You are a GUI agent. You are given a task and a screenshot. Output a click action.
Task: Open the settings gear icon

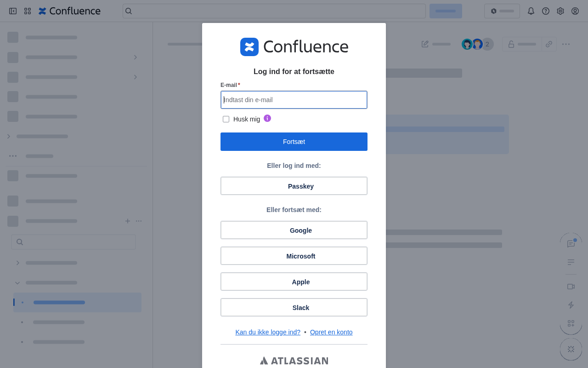[560, 11]
